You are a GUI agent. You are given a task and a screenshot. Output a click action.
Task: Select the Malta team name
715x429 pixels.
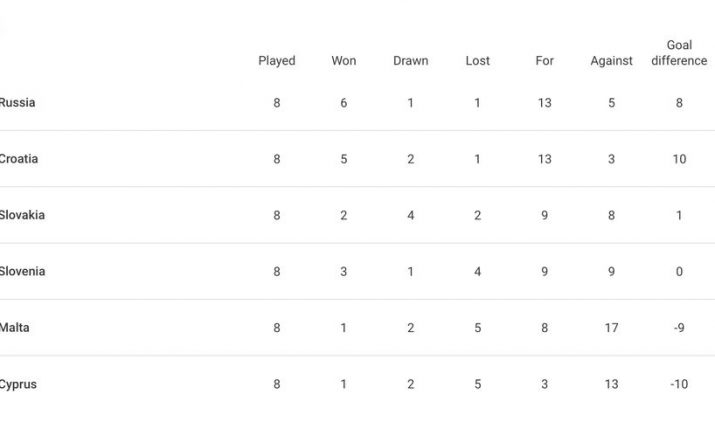[15, 328]
